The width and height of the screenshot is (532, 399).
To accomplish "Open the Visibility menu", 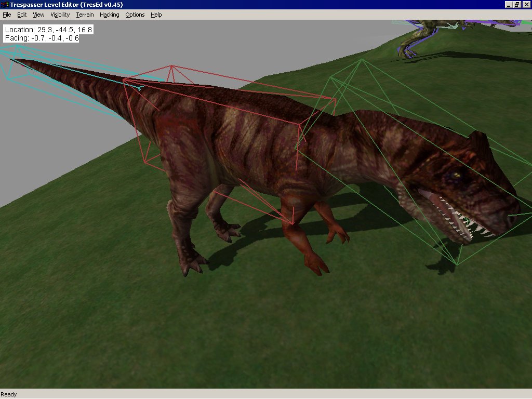I will coord(60,15).
